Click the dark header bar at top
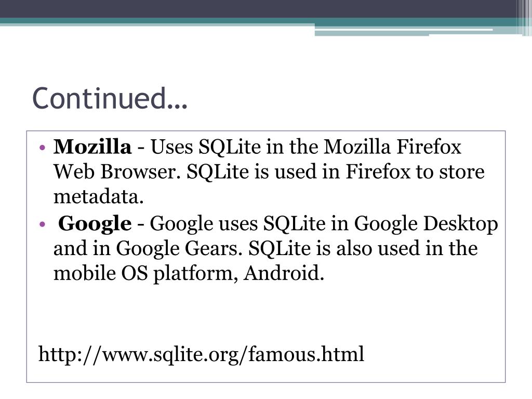 (x=258, y=8)
